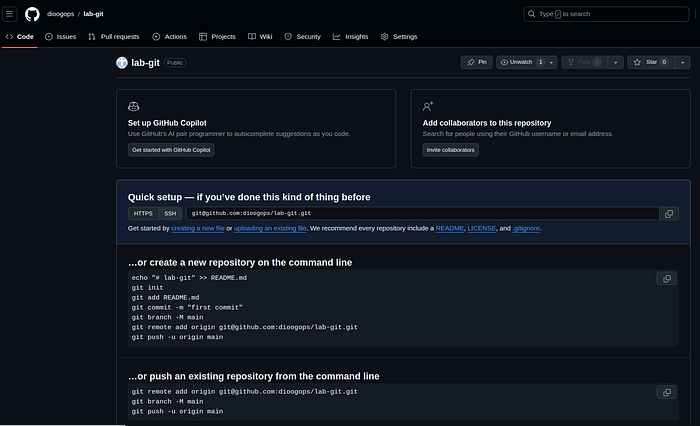Click the GitHub Copilot icon
The width and height of the screenshot is (700, 426).
133,106
